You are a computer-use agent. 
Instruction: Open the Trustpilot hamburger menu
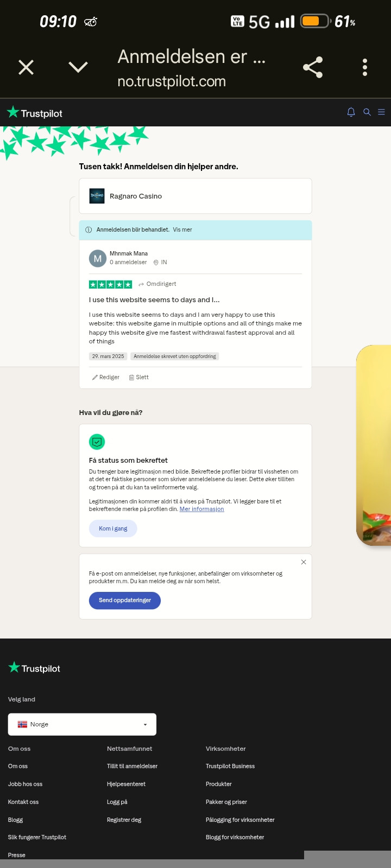click(x=382, y=112)
